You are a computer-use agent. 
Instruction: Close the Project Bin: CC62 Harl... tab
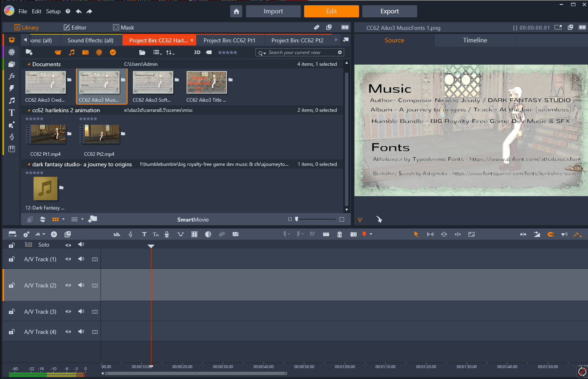click(x=192, y=40)
